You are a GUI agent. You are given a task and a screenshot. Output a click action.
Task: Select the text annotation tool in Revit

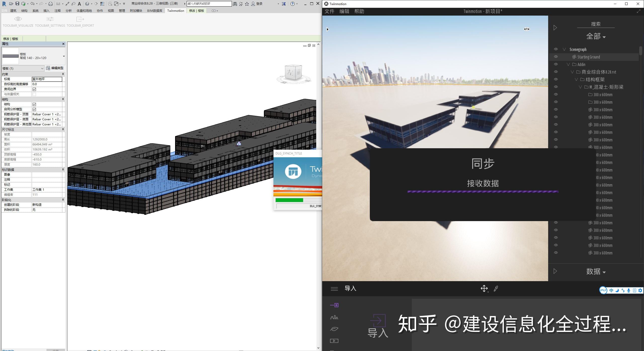click(79, 4)
